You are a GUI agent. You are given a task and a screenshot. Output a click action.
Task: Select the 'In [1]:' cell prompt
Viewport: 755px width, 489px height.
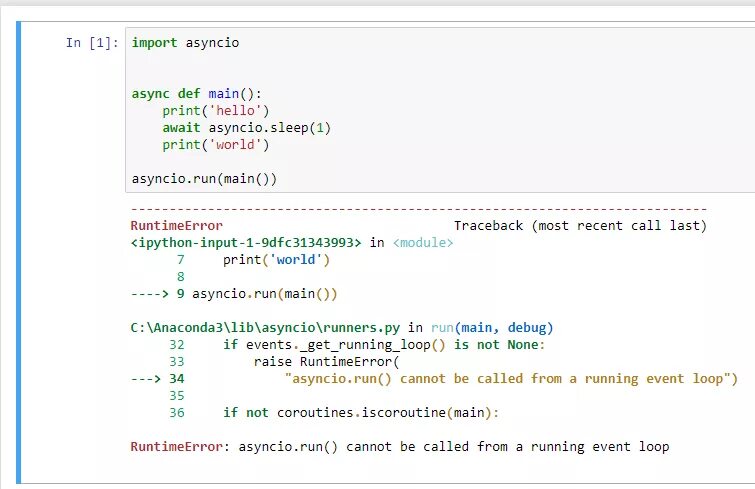coord(92,43)
